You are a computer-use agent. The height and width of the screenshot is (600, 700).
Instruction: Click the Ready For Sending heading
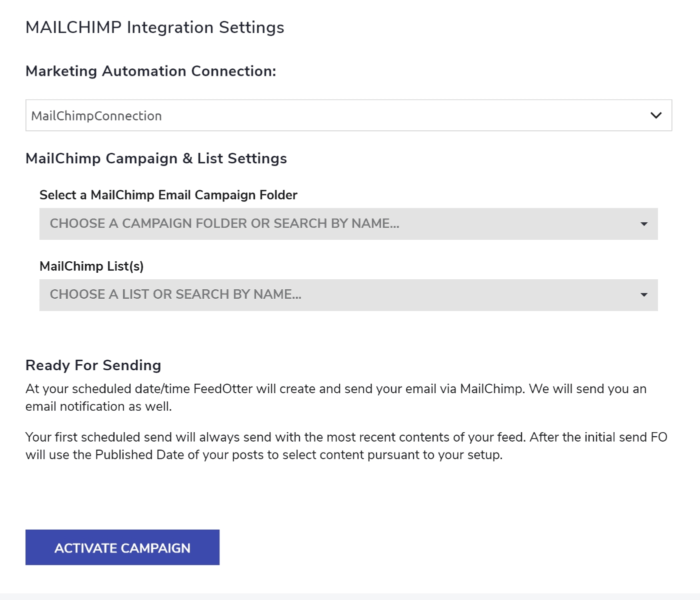coord(93,365)
